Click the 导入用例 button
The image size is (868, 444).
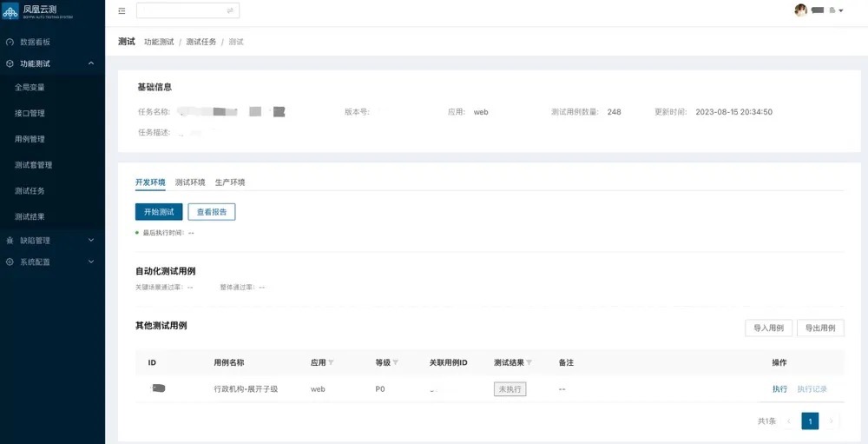[x=768, y=328]
